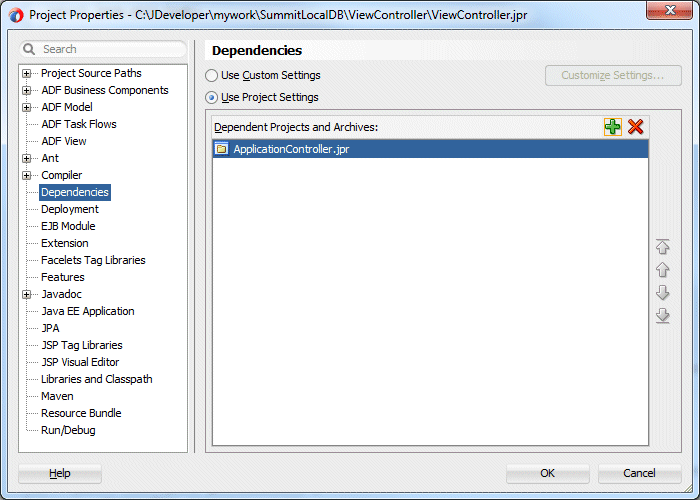Expand the Project Source Paths node
Image resolution: width=700 pixels, height=500 pixels.
click(27, 73)
